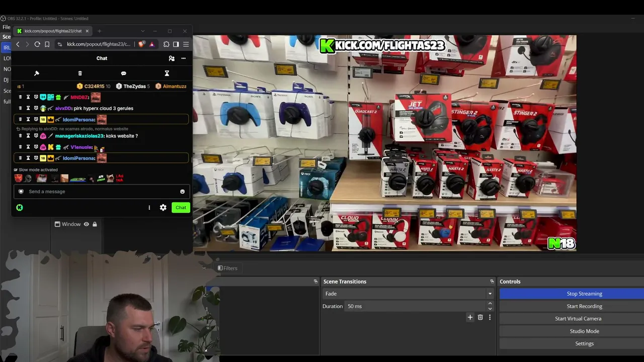Reload the Kick chat popout page
The height and width of the screenshot is (362, 644).
[37, 44]
